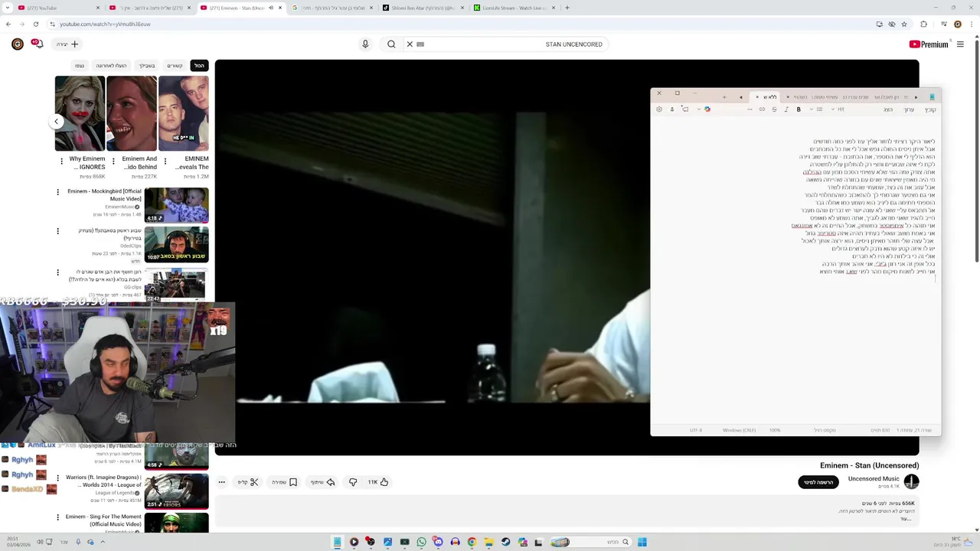This screenshot has width=980, height=551.
Task: Open options menu for Why Eminem IGNORES short
Action: pos(61,161)
